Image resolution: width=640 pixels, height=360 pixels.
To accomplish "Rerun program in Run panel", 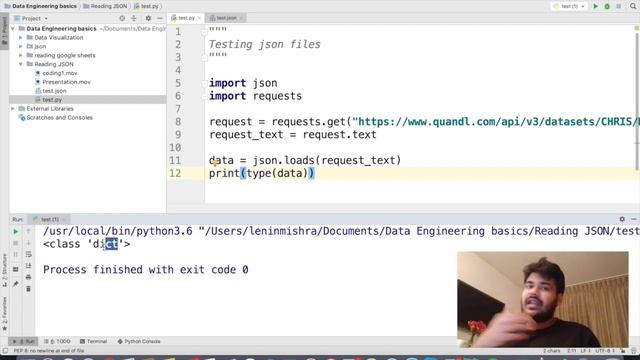I will (x=16, y=231).
